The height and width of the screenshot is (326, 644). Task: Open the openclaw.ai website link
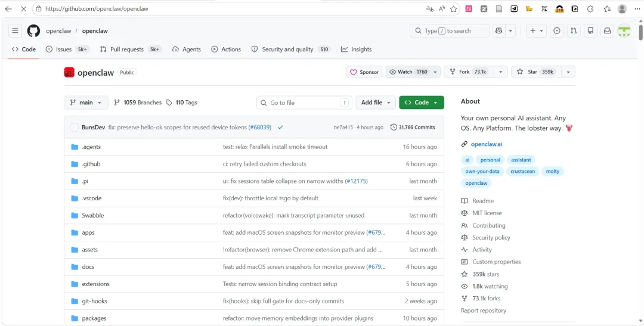point(487,144)
